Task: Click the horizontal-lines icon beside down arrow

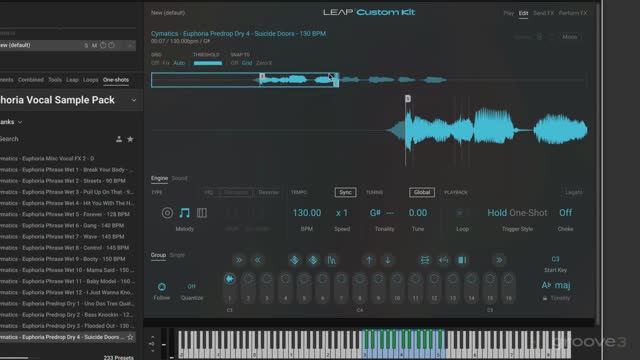Action: pyautogui.click(x=424, y=260)
